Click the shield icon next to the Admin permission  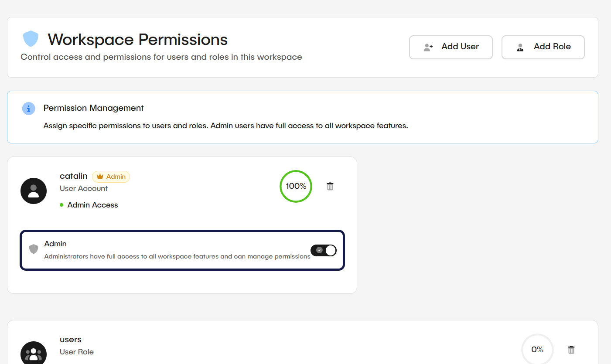coord(34,249)
